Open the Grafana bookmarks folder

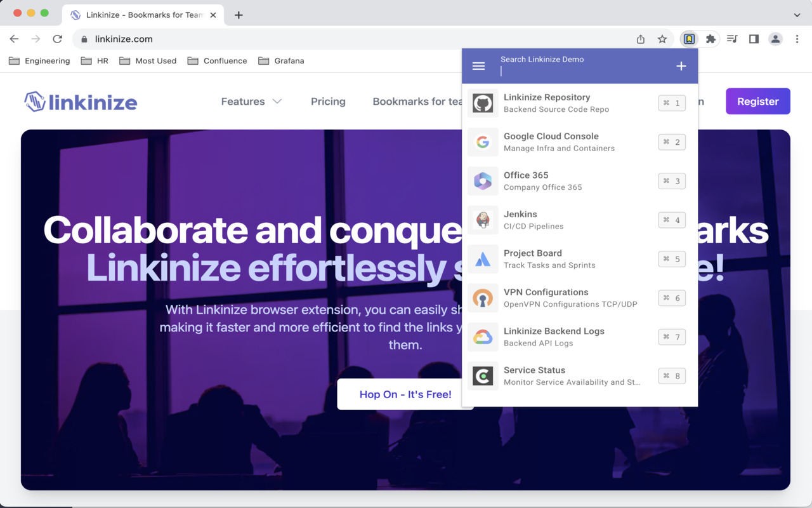tap(281, 61)
